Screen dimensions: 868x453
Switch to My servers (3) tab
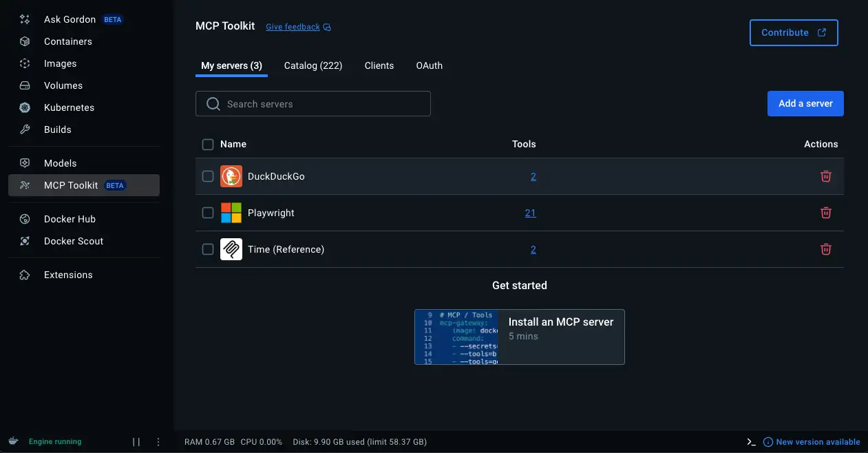pyautogui.click(x=231, y=65)
